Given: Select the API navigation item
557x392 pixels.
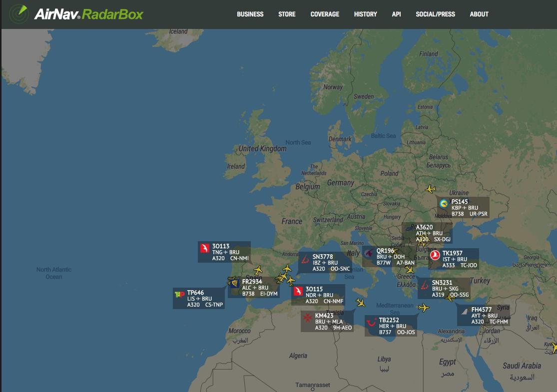Looking at the screenshot, I should click(x=396, y=14).
